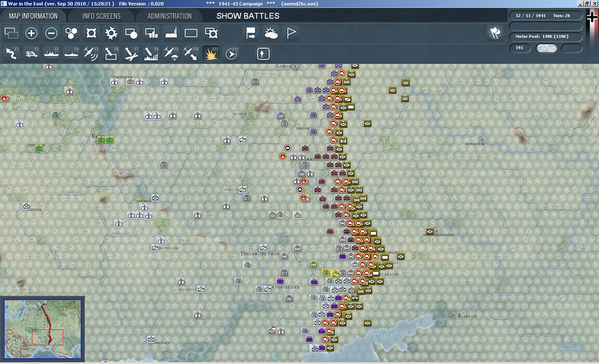Toggle the weather sun-and-cloud icon
The image size is (599, 364).
tap(271, 33)
